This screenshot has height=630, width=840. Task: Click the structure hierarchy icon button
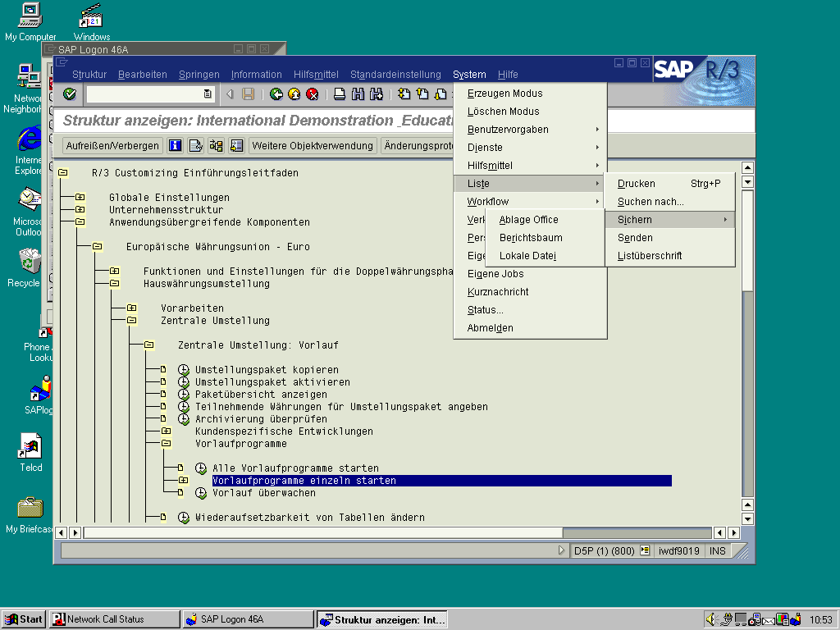coord(216,146)
